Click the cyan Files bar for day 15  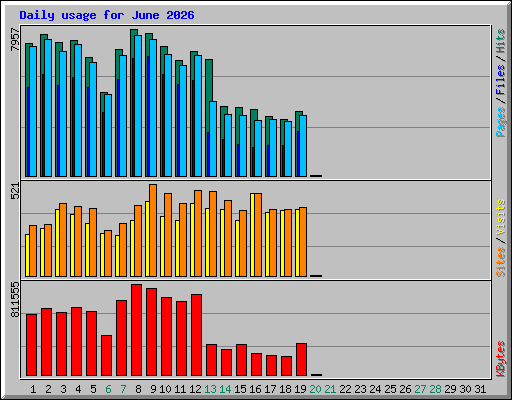tap(243, 146)
